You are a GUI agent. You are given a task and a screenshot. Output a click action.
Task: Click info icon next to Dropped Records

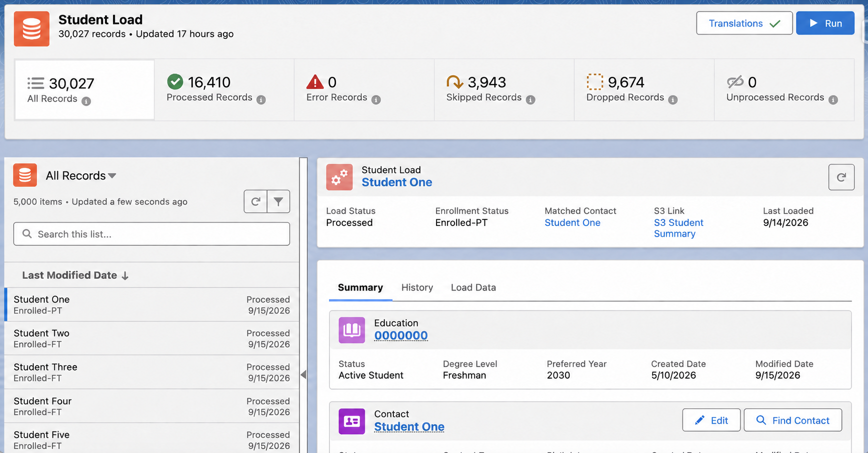point(673,100)
